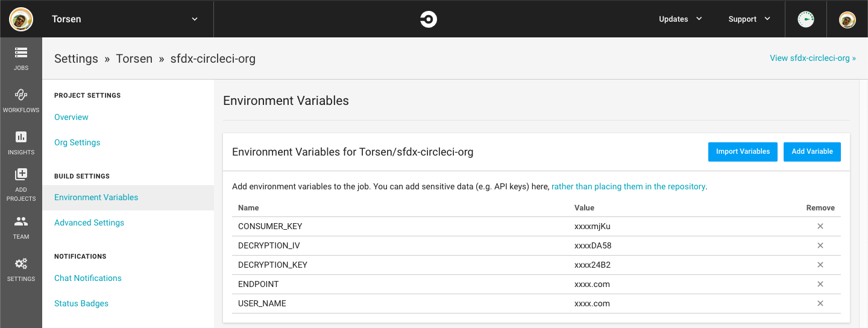868x328 pixels.
Task: Open Status Badges settings
Action: (81, 303)
